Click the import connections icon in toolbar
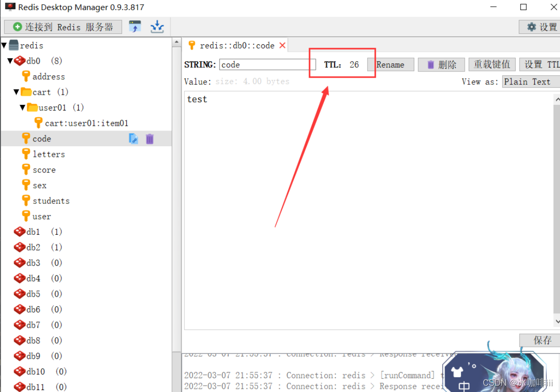The image size is (560, 392). [x=135, y=27]
